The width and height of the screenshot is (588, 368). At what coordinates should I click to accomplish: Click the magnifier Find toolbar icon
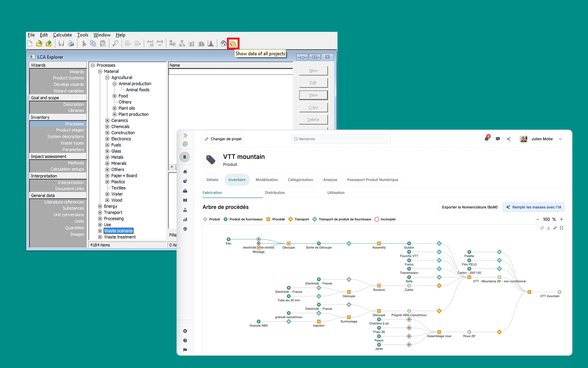[115, 44]
